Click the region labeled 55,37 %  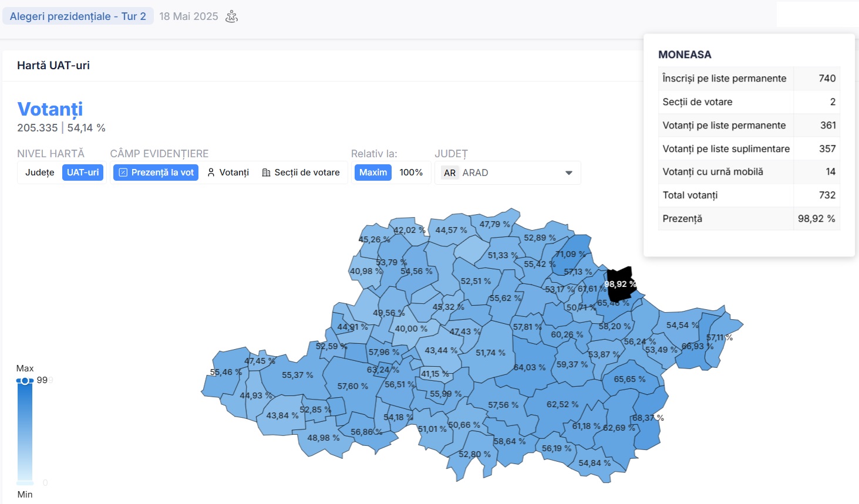[x=298, y=375]
